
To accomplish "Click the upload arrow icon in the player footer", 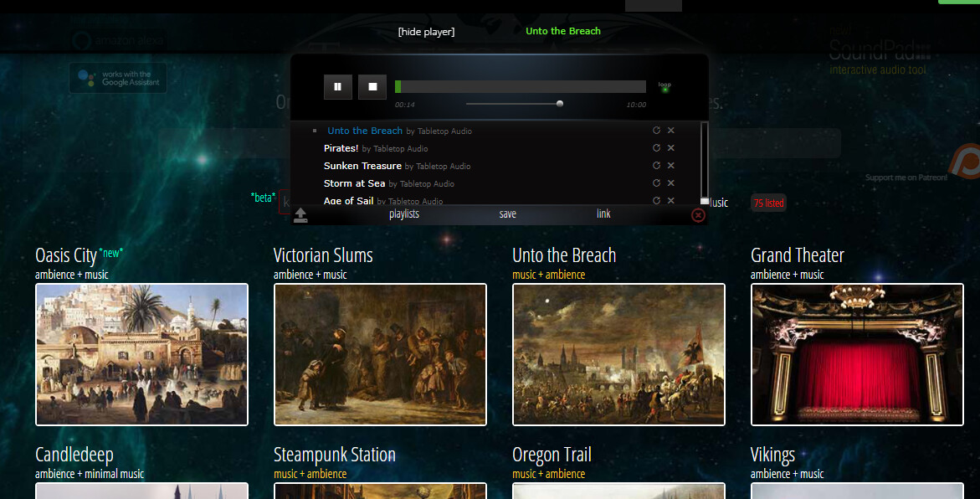I will click(300, 214).
